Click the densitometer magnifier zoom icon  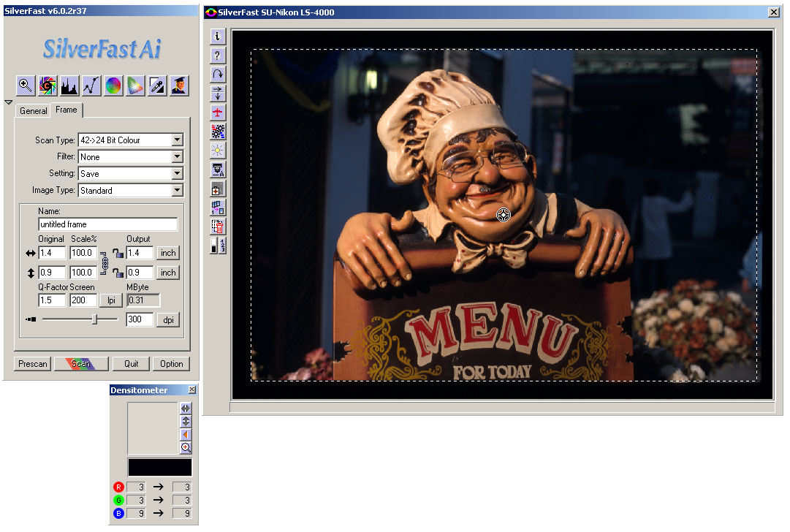pos(186,448)
